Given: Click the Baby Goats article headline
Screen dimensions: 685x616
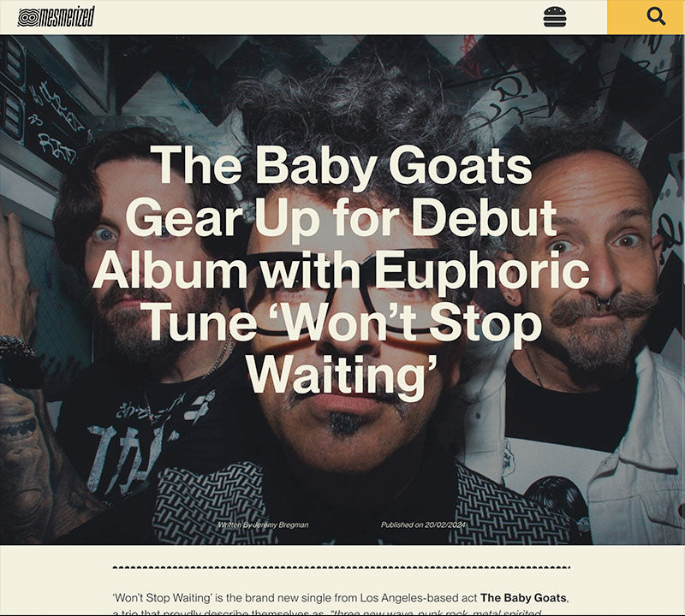Looking at the screenshot, I should [342, 269].
